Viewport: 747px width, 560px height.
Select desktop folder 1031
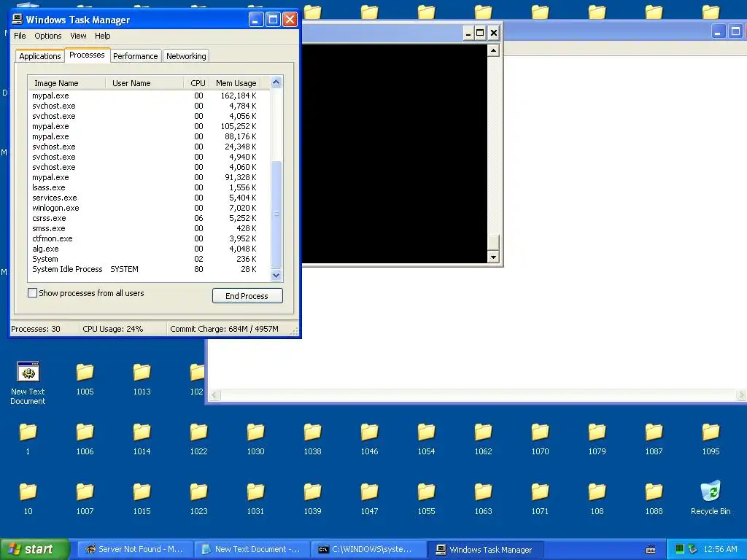pyautogui.click(x=256, y=499)
